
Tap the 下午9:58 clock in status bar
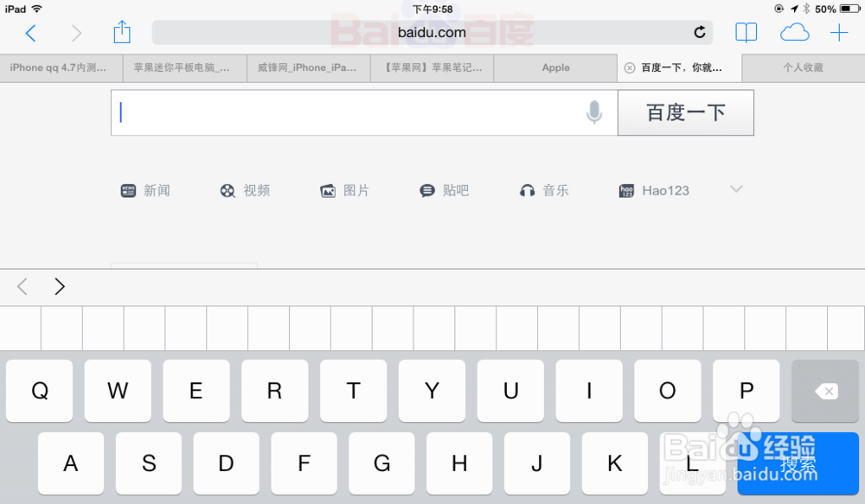pos(432,10)
